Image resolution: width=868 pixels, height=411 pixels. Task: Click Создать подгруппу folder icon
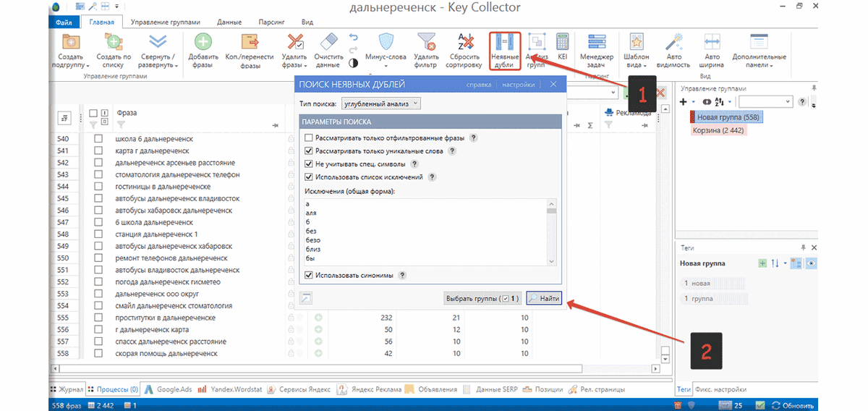tap(71, 42)
